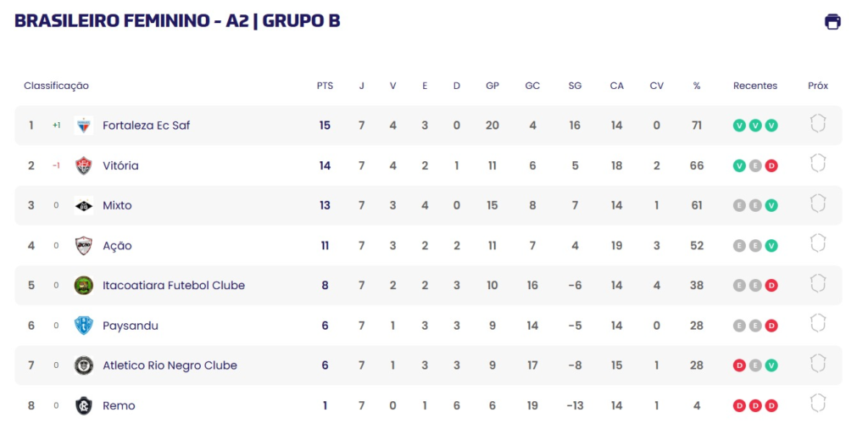Click the Ação club badge
This screenshot has width=868, height=446.
(x=84, y=245)
